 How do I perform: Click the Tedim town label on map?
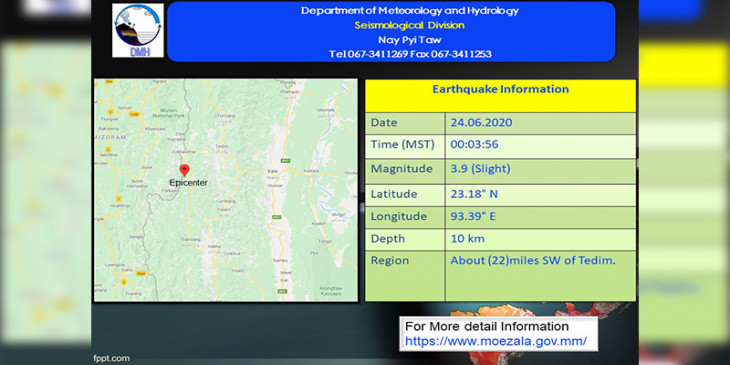coord(221,146)
